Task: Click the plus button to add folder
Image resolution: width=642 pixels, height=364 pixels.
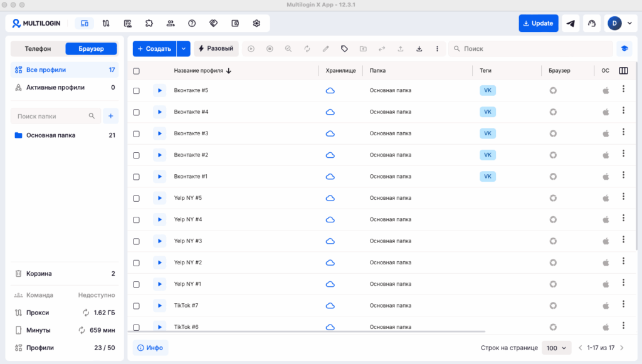Action: [110, 116]
